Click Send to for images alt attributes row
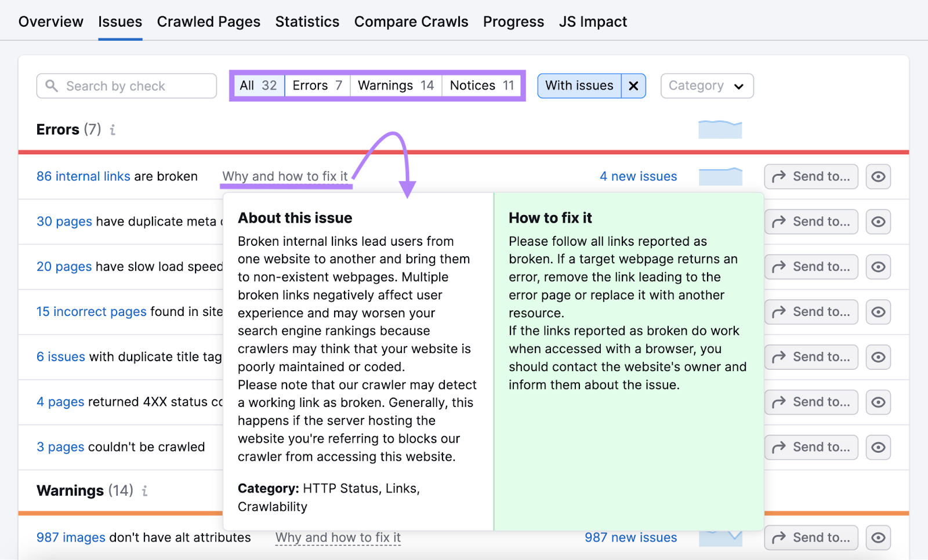Viewport: 928px width, 560px height. pyautogui.click(x=811, y=537)
